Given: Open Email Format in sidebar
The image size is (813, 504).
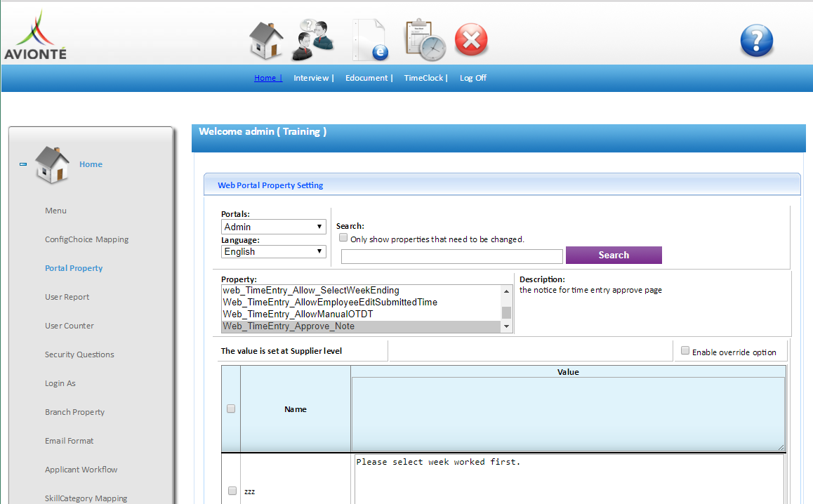Looking at the screenshot, I should pyautogui.click(x=69, y=441).
